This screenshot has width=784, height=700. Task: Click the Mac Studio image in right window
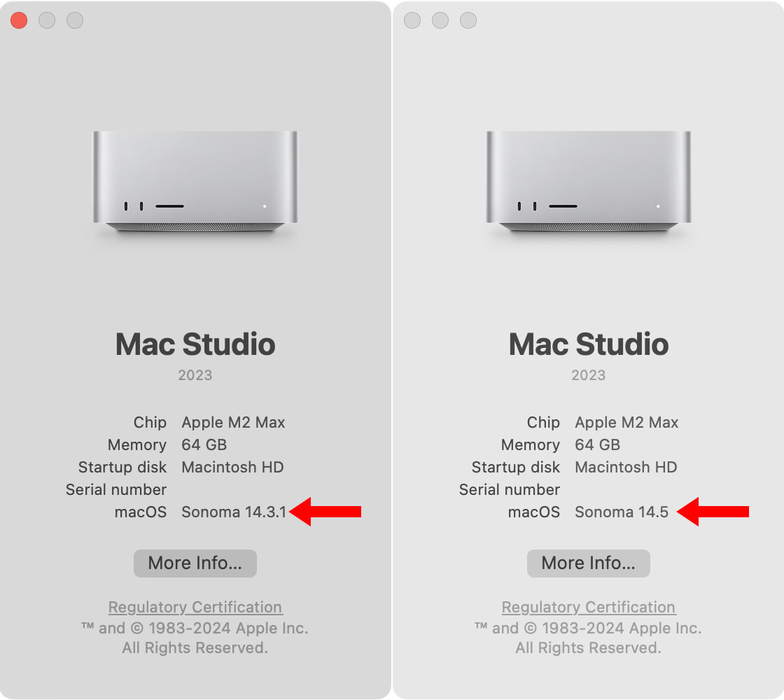[x=589, y=182]
